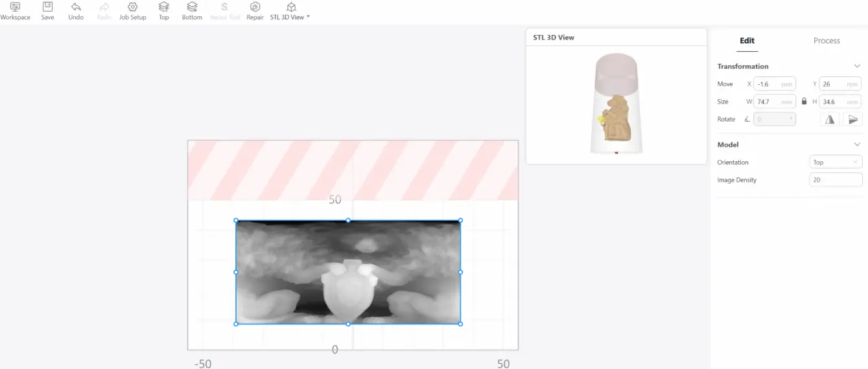Click the right-middle selection handle

tap(460, 272)
